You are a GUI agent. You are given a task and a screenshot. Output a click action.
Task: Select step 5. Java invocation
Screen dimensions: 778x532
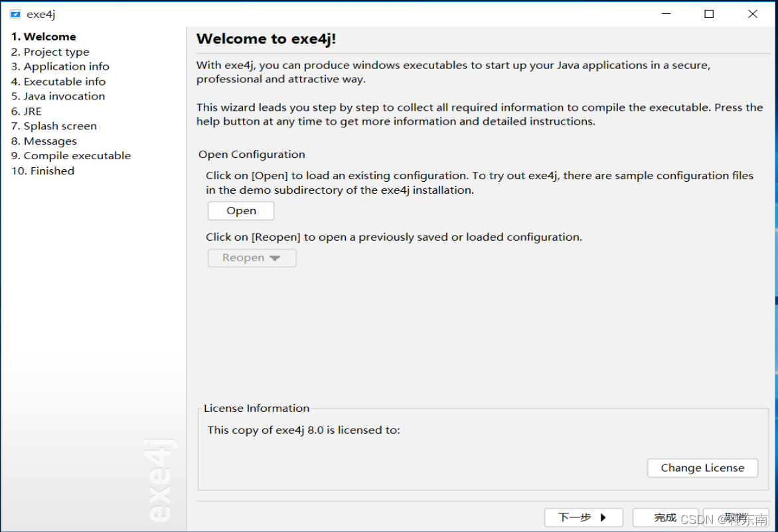[58, 96]
